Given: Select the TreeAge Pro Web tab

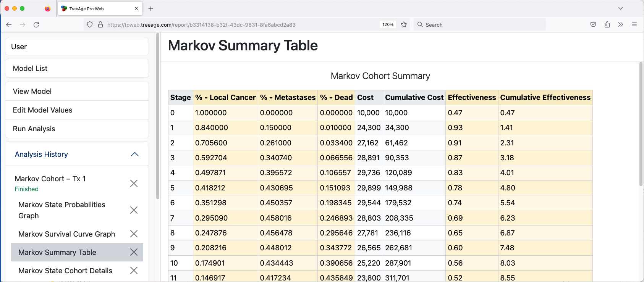Looking at the screenshot, I should [100, 8].
